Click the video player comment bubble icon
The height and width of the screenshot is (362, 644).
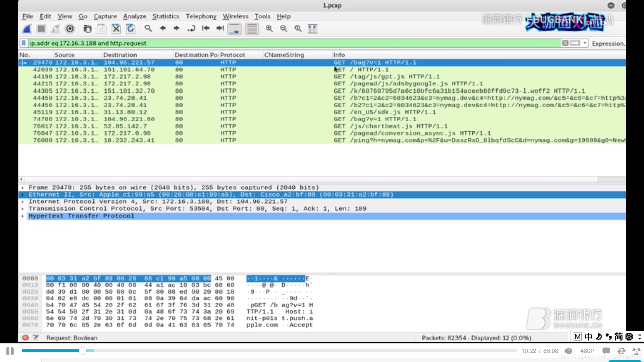(606, 351)
